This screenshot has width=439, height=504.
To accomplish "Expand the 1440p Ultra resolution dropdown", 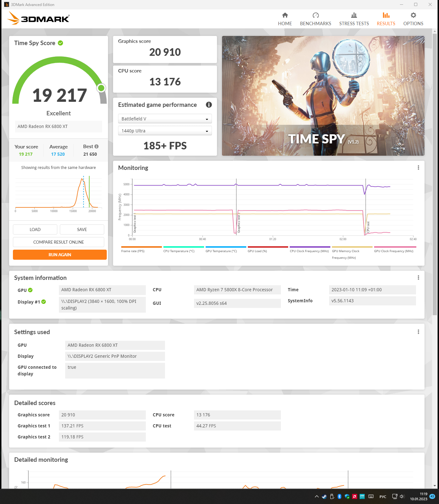I will tap(165, 131).
